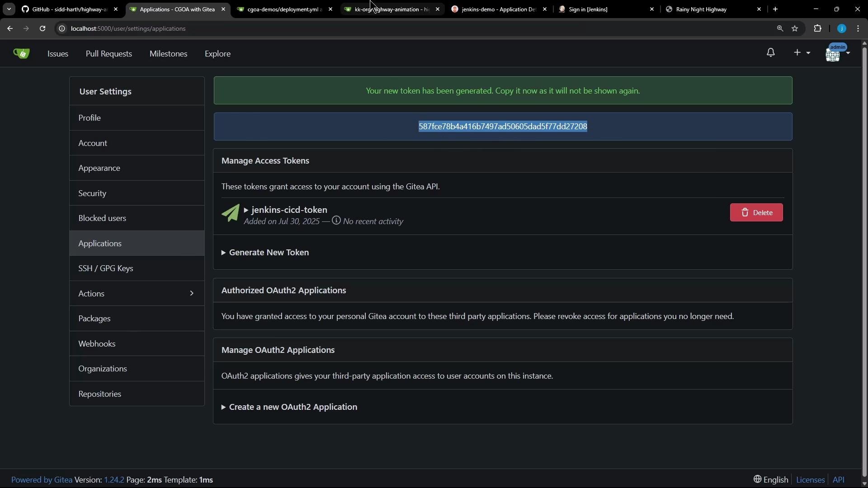868x488 pixels.
Task: Open Repositories settings
Action: coord(137,394)
